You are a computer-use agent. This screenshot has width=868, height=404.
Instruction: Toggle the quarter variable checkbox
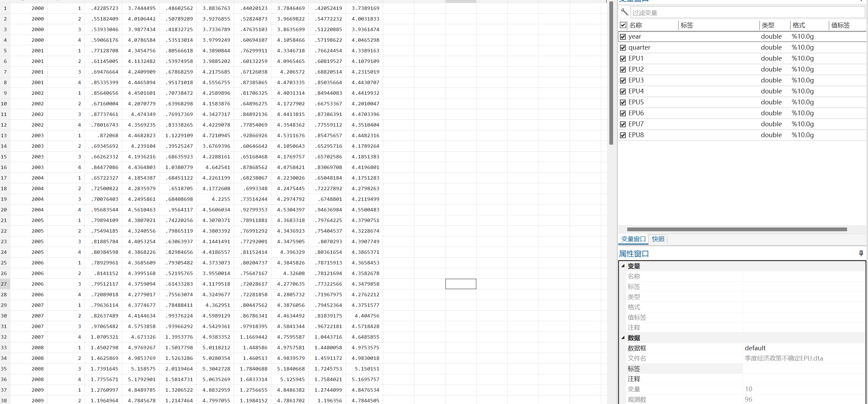pyautogui.click(x=623, y=48)
